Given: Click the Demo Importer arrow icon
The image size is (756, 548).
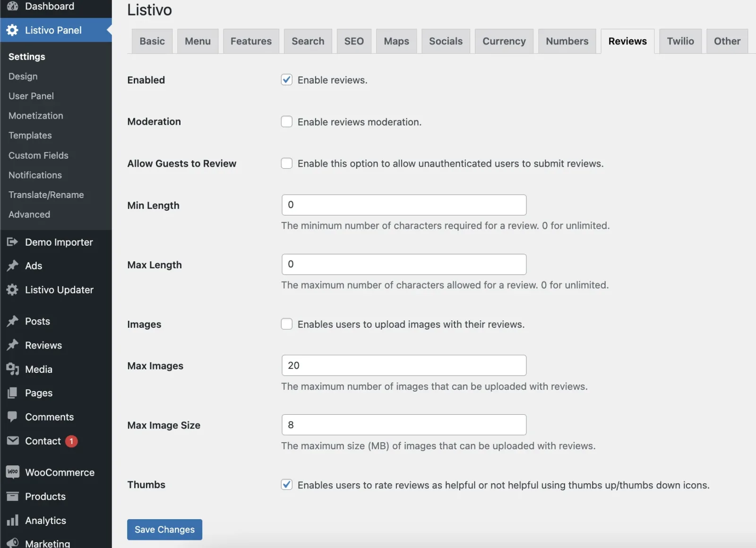Looking at the screenshot, I should pos(12,242).
